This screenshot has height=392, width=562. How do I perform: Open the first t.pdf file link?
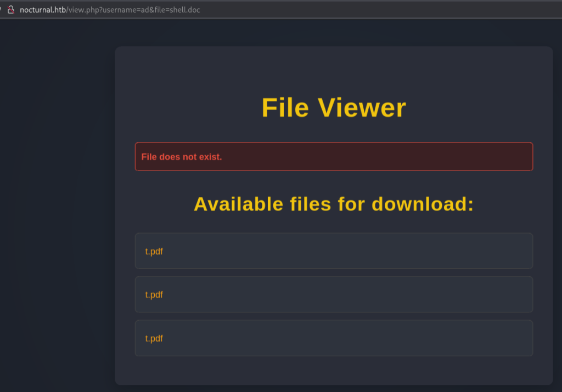pyautogui.click(x=154, y=252)
